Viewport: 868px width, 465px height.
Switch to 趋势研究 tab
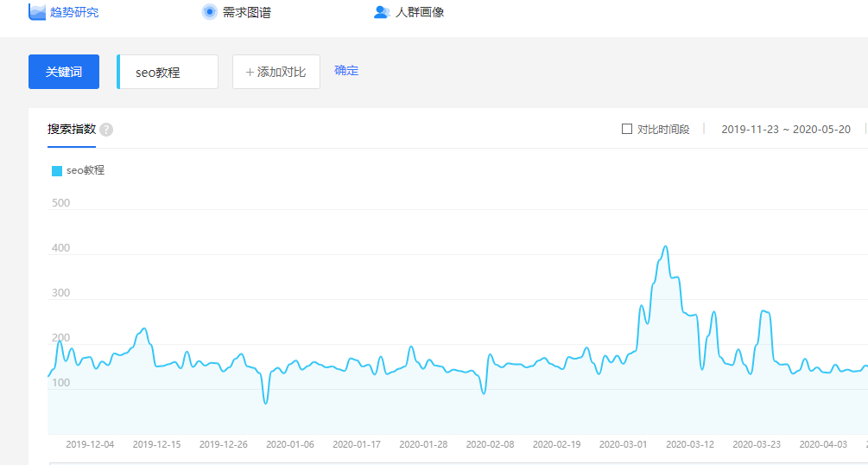[x=74, y=12]
